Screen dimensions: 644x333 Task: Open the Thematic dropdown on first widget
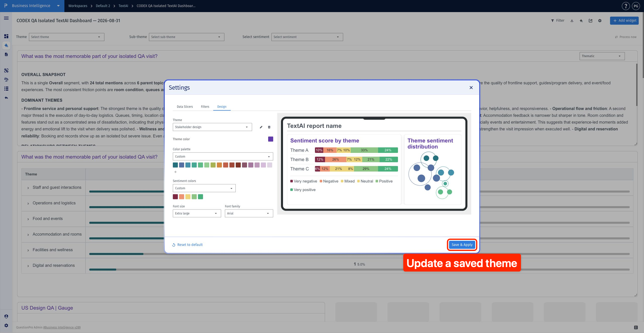tap(602, 56)
